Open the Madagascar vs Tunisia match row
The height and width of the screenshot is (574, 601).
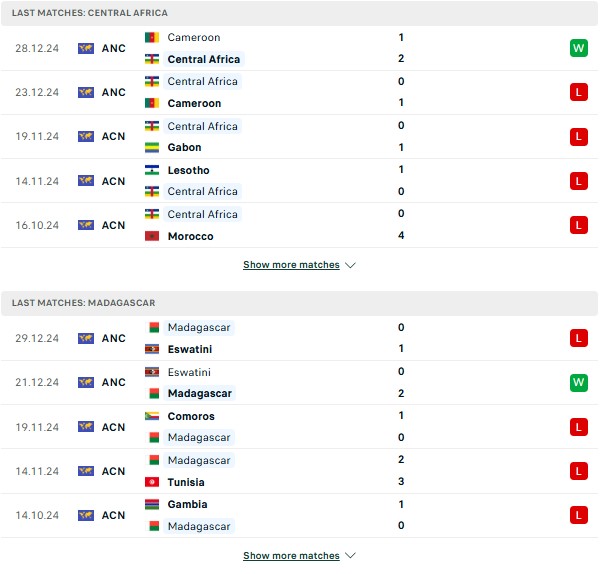pos(299,471)
